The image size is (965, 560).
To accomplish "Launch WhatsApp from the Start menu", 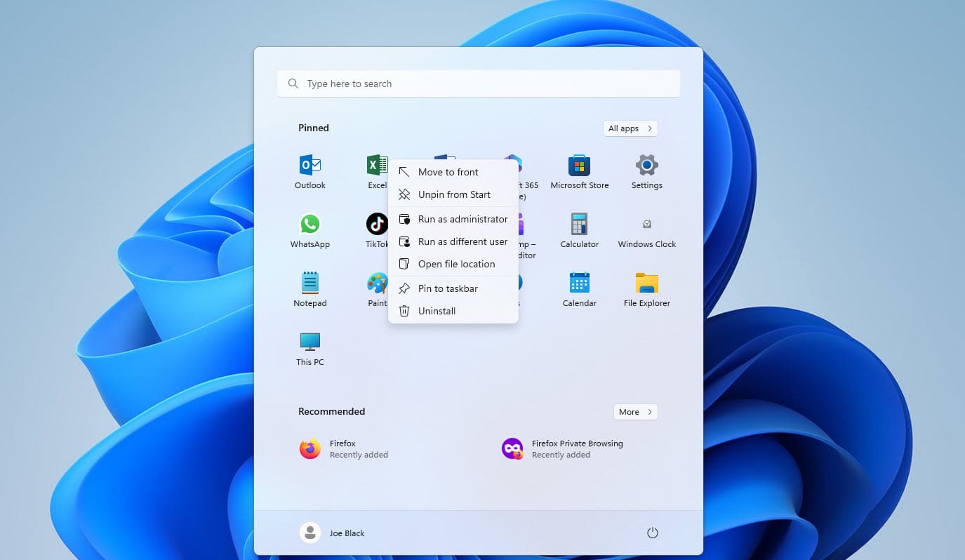I will click(x=310, y=231).
